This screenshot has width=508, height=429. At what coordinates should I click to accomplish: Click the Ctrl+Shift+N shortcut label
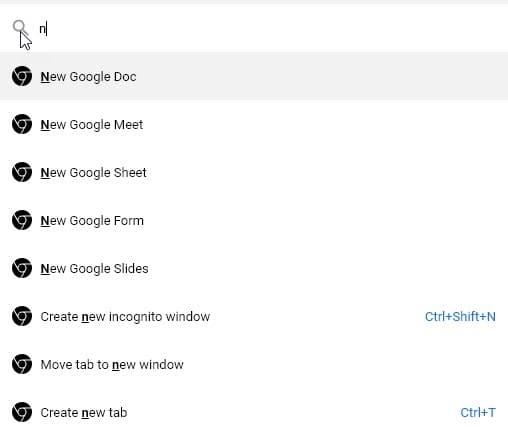(460, 316)
